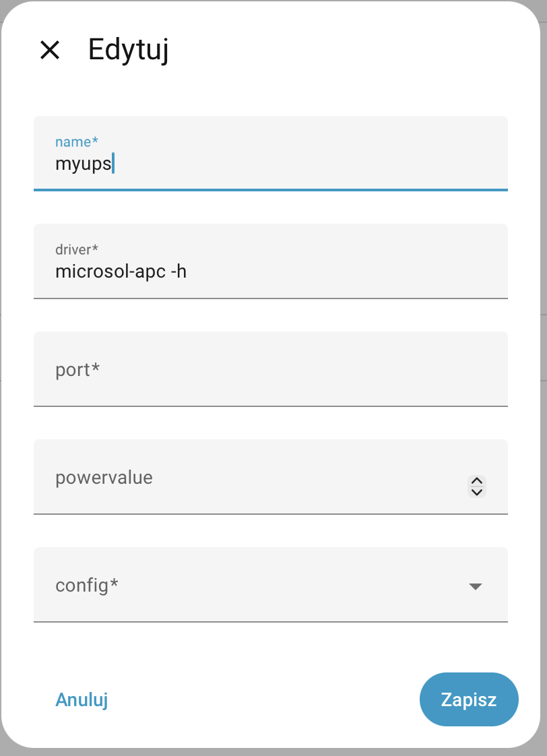Click the small name* floating label
The height and width of the screenshot is (756, 547).
point(77,141)
